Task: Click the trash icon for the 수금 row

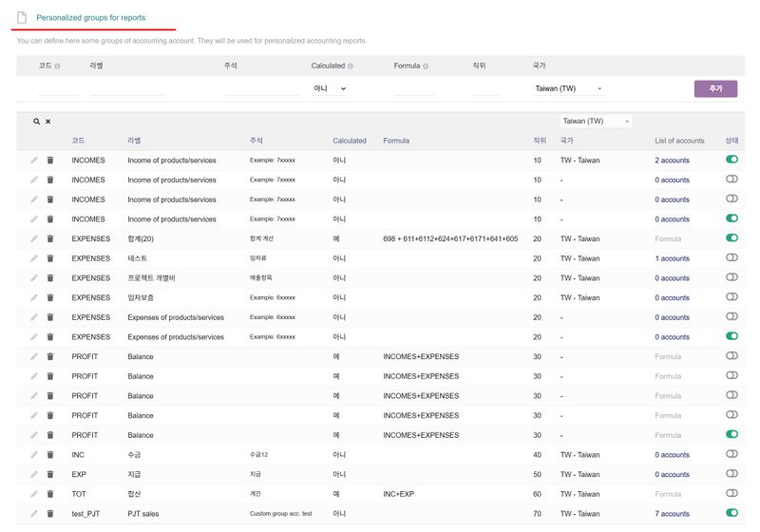Action: tap(50, 455)
